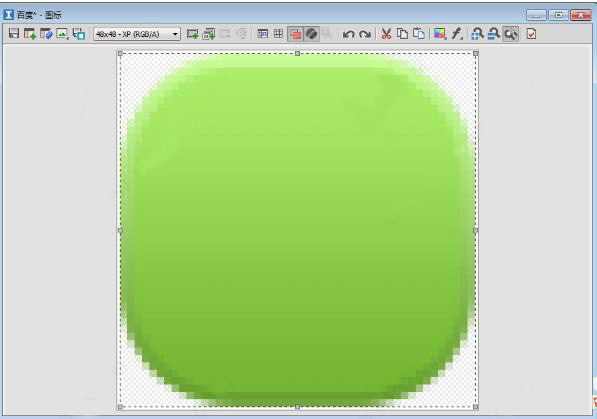This screenshot has width=597, height=419.
Task: Maximize the icon editor window
Action: pos(559,15)
